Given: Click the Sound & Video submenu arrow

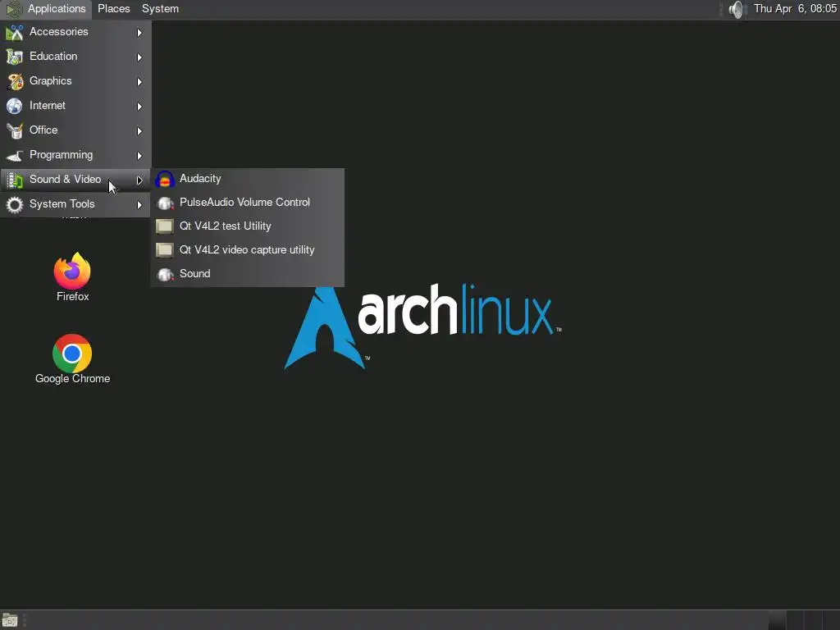Looking at the screenshot, I should tap(139, 180).
